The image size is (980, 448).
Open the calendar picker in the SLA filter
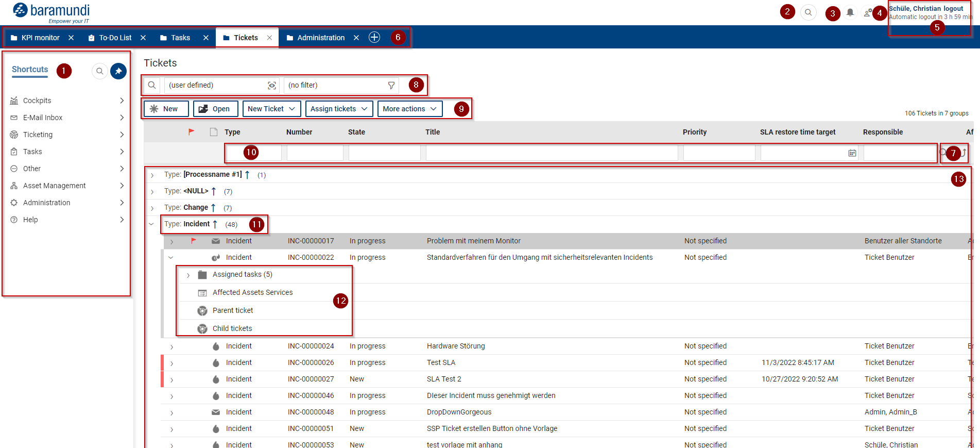tap(852, 153)
